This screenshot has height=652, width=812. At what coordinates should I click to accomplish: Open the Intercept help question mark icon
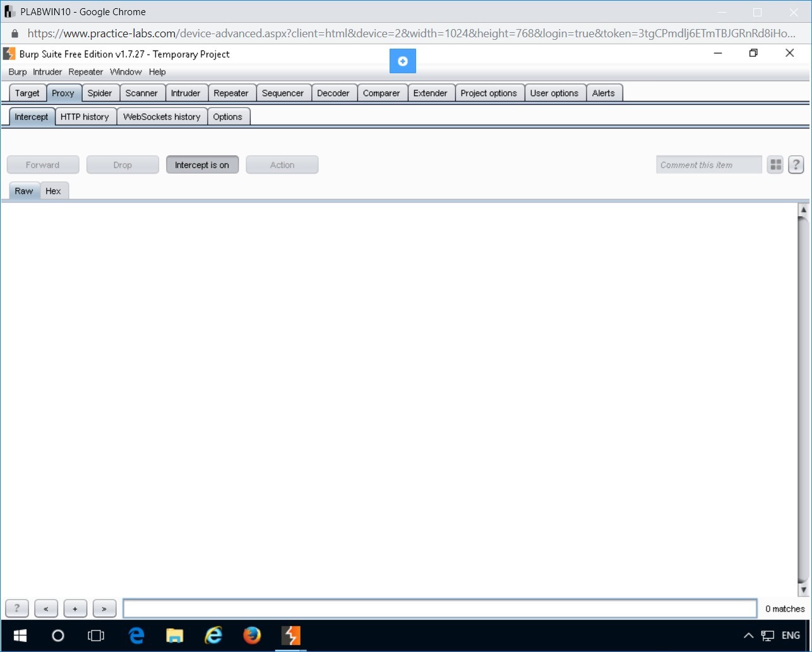[796, 165]
